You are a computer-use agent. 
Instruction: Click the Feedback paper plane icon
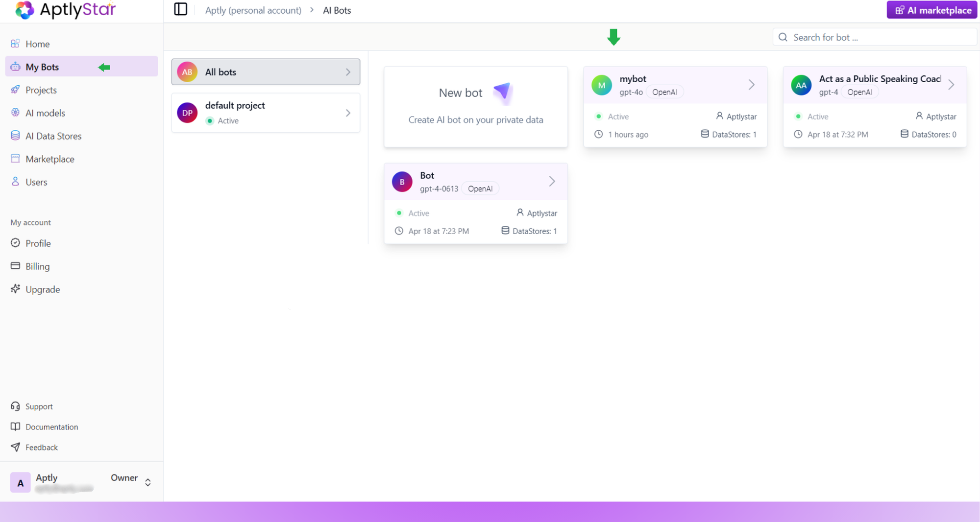coord(16,447)
